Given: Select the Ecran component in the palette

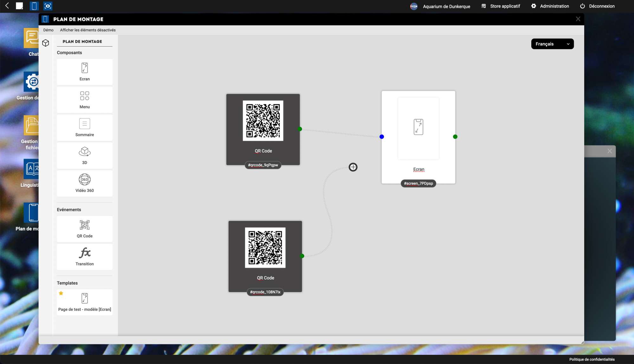Looking at the screenshot, I should 84,72.
